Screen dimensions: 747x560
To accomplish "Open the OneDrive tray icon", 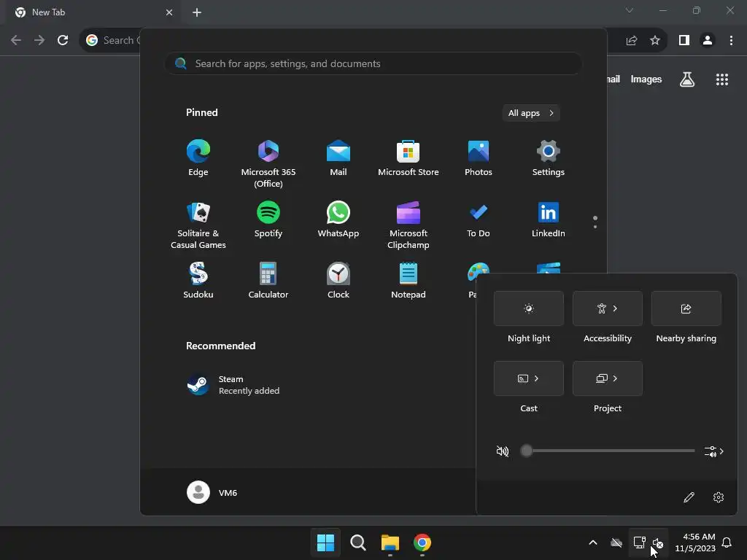I will (x=616, y=542).
